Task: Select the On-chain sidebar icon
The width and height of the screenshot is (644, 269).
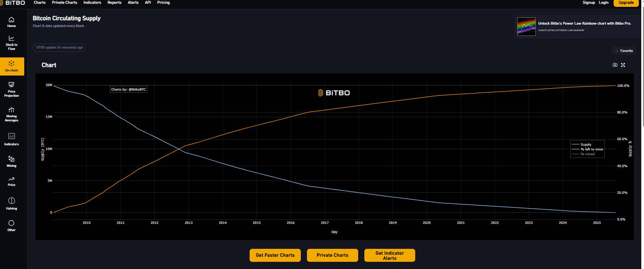Action: [12, 66]
